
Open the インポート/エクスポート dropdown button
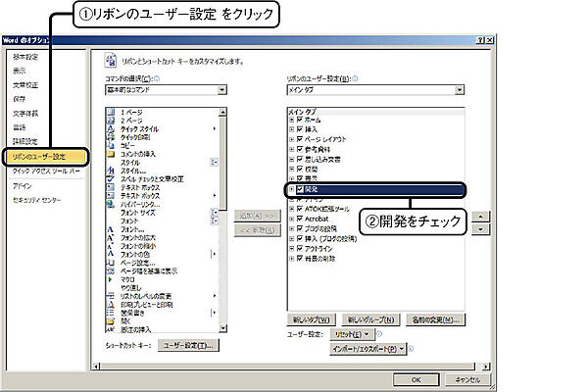click(368, 348)
